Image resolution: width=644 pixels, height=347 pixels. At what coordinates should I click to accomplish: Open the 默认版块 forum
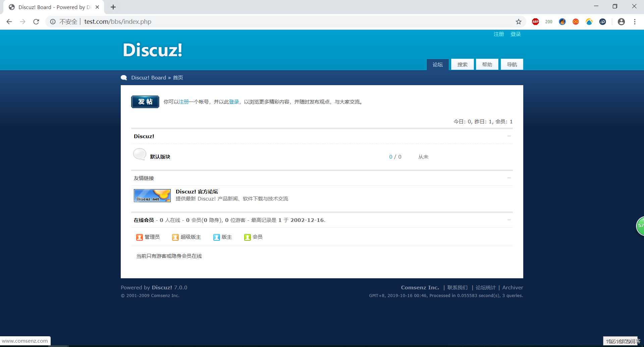click(x=160, y=157)
